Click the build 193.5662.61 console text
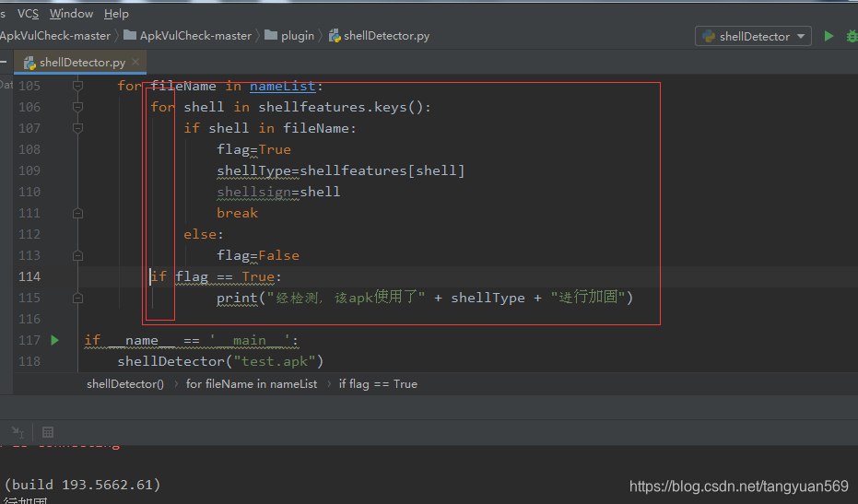This screenshot has width=858, height=504. pos(82,485)
